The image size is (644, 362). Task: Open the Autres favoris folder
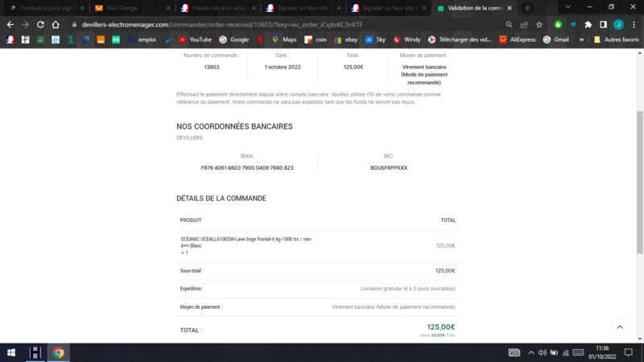(617, 39)
